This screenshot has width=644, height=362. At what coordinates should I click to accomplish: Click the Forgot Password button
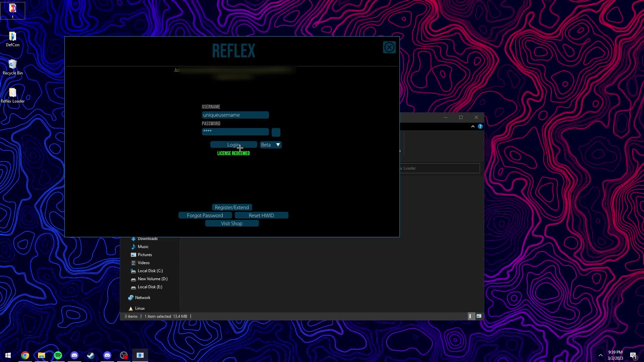[x=205, y=216]
